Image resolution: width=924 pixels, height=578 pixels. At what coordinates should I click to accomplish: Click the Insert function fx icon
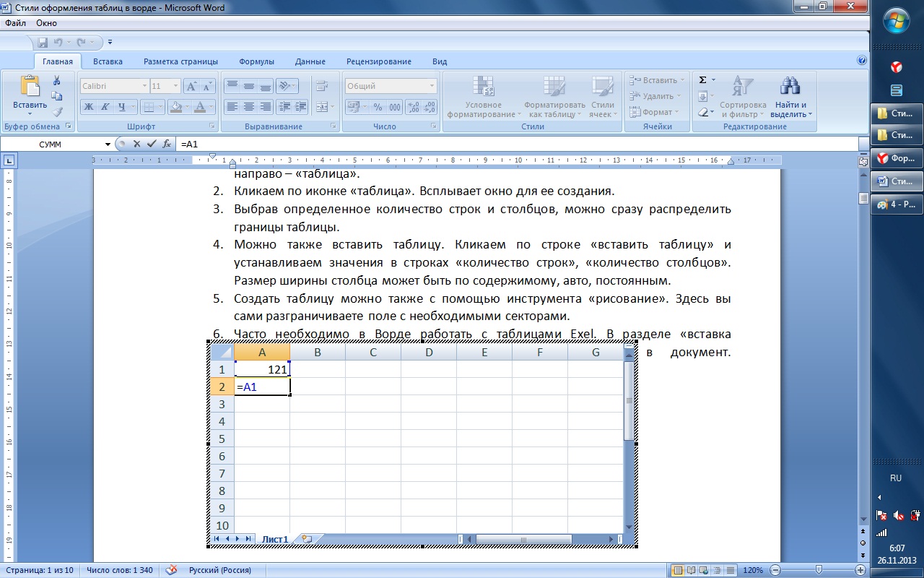[167, 144]
